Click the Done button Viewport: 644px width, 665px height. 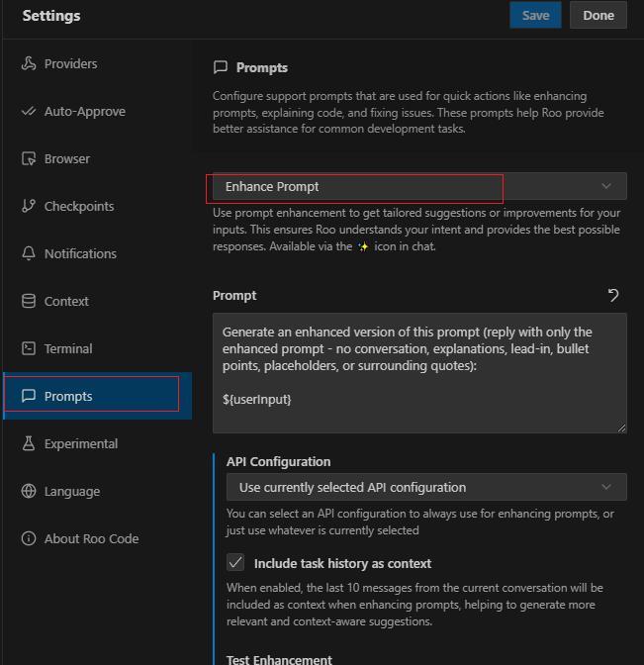pyautogui.click(x=598, y=15)
